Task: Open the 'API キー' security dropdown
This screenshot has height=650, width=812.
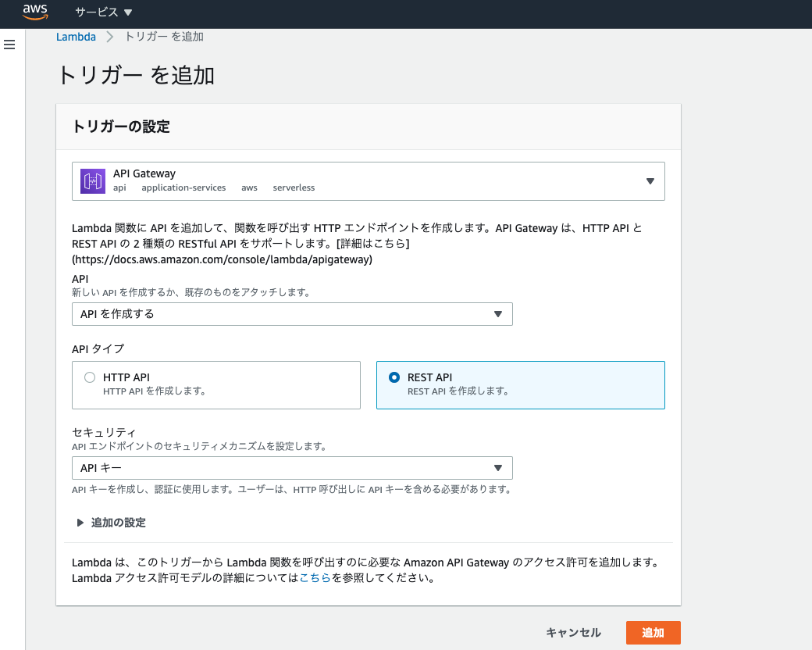Action: click(292, 468)
